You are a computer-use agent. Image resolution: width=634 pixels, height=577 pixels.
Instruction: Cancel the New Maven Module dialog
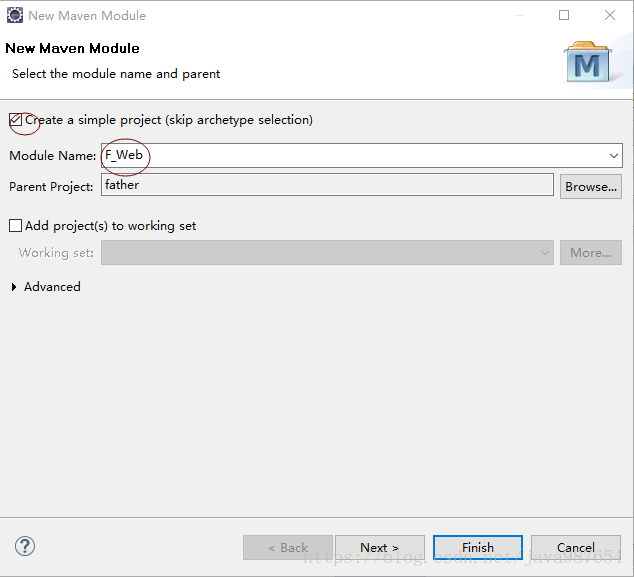tap(576, 547)
